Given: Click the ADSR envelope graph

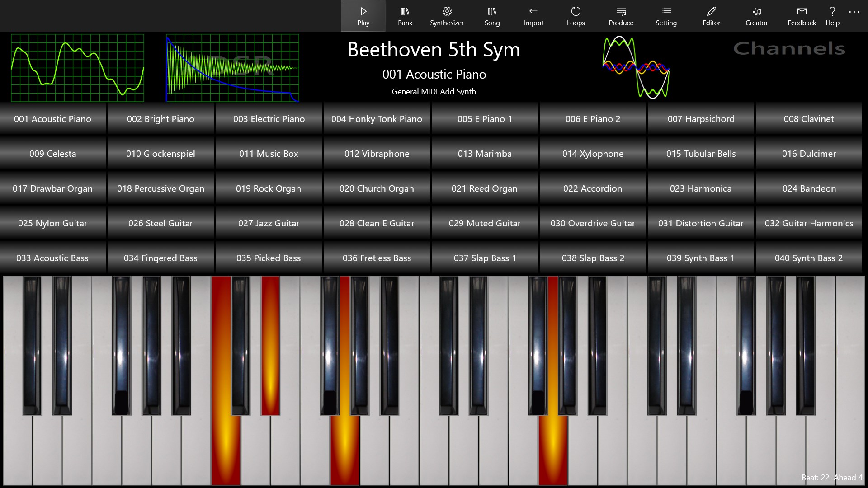Looking at the screenshot, I should 232,68.
